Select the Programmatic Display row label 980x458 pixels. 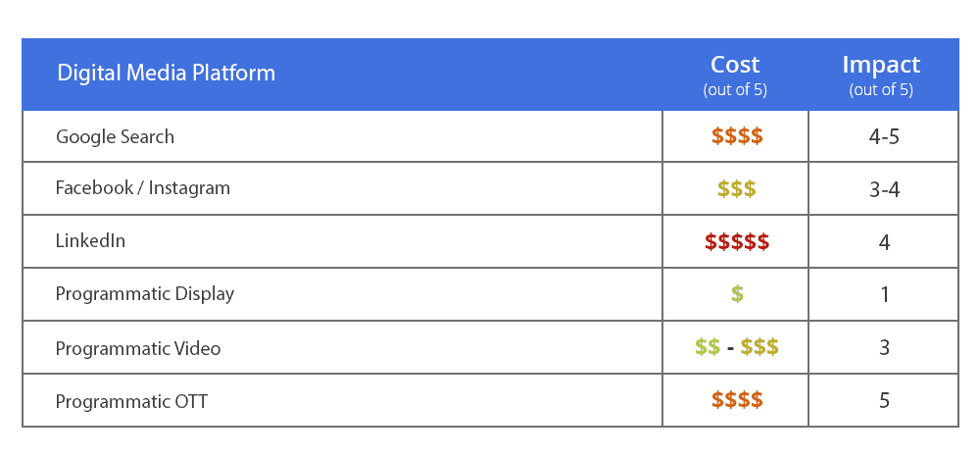pyautogui.click(x=145, y=294)
